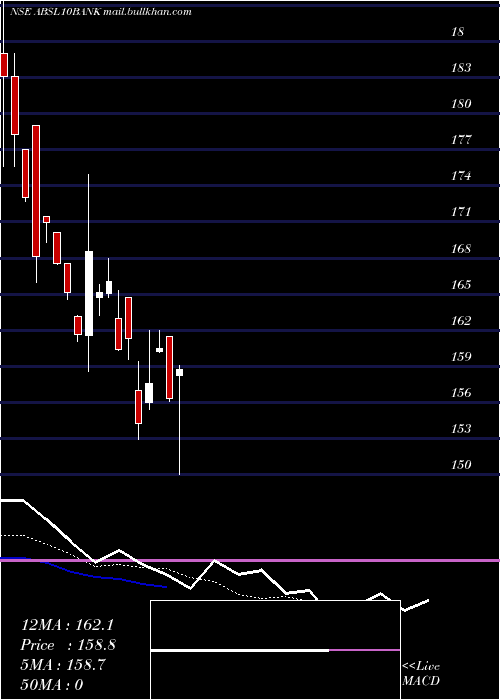The height and width of the screenshot is (700, 500).
Task: Click the 180 price axis label
Action: coord(461,104)
